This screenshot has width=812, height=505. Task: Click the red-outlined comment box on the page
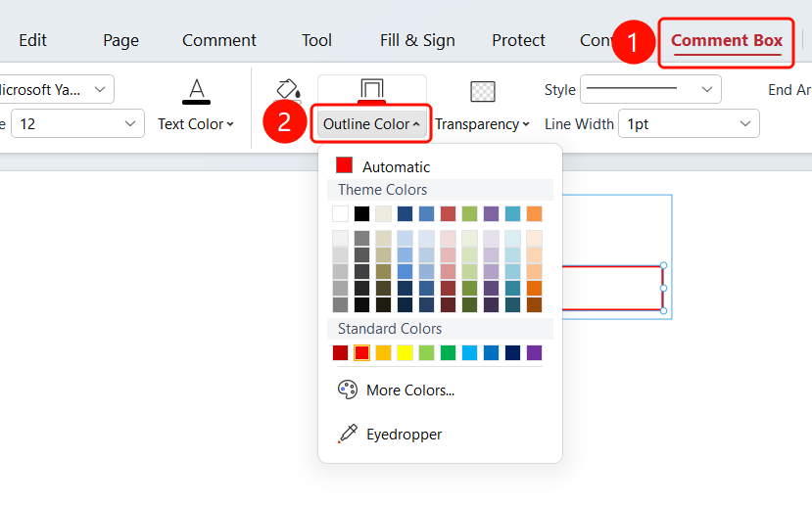click(x=612, y=288)
